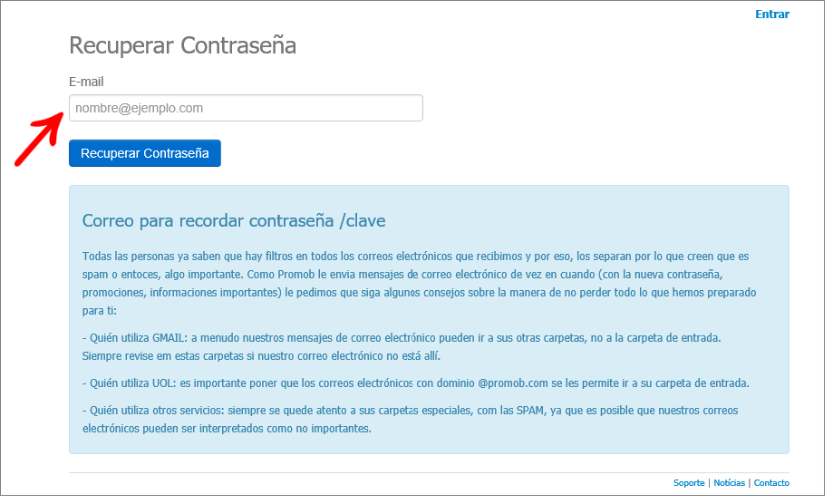Image resolution: width=833 pixels, height=504 pixels.
Task: Click the 'Correo para recordar contraseña /clave' heading
Action: click(x=236, y=222)
